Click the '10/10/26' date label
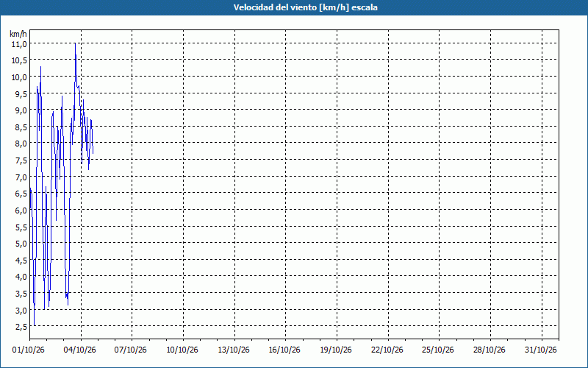Screen dimensions: 588x368 pyautogui.click(x=182, y=350)
